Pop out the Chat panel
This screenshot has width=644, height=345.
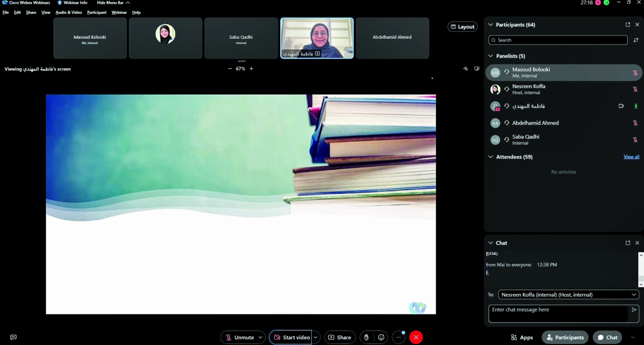627,243
